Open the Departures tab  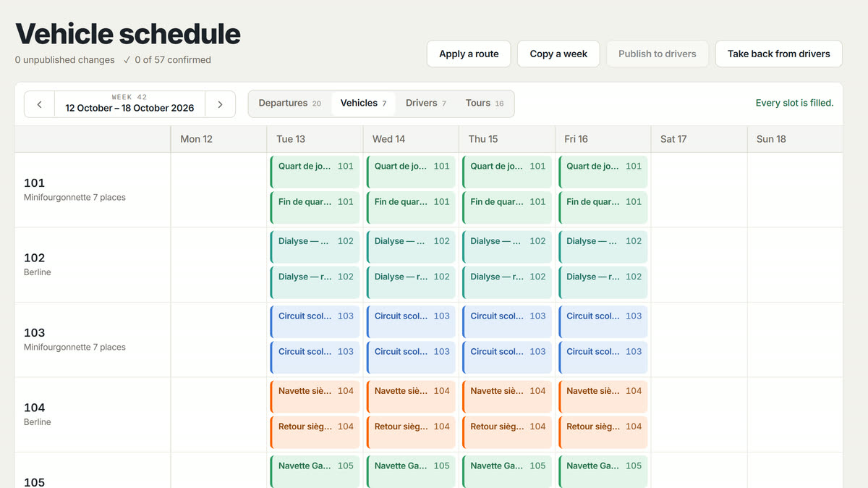[x=289, y=104]
